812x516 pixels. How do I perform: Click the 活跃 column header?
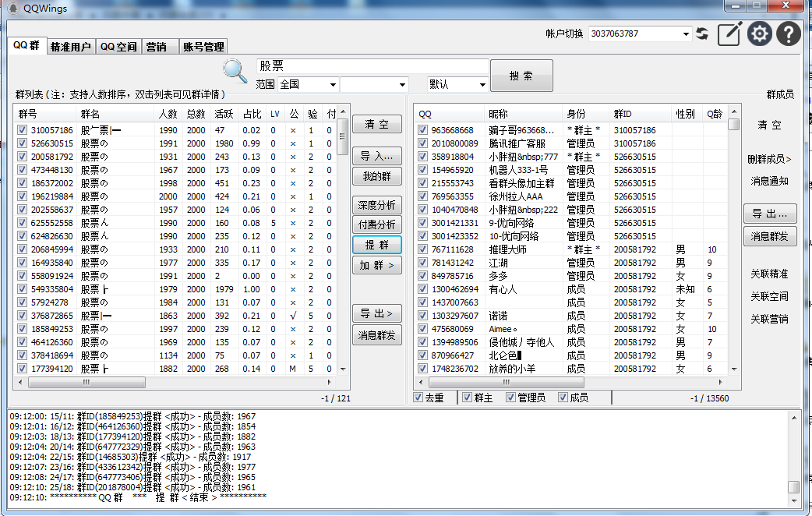[x=224, y=114]
